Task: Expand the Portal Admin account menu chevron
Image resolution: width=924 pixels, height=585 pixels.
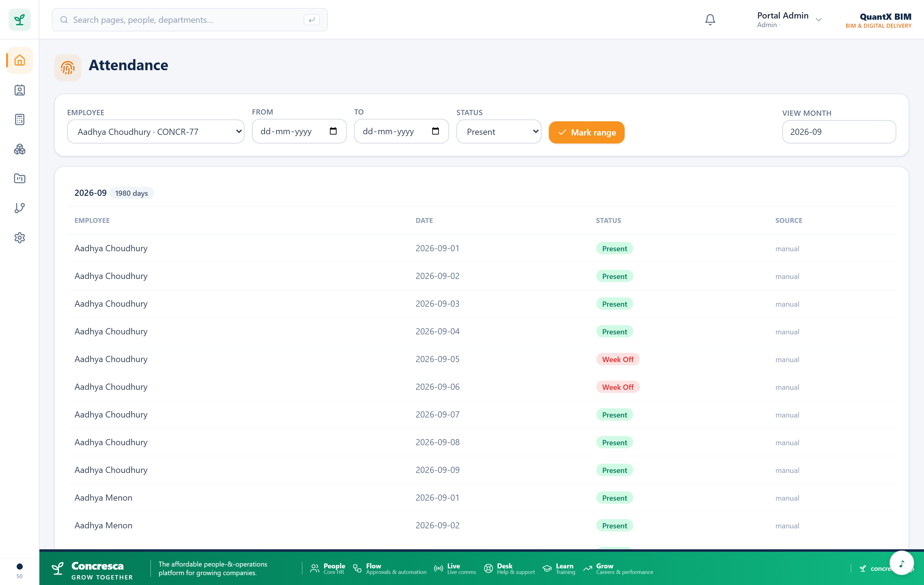Action: click(818, 20)
